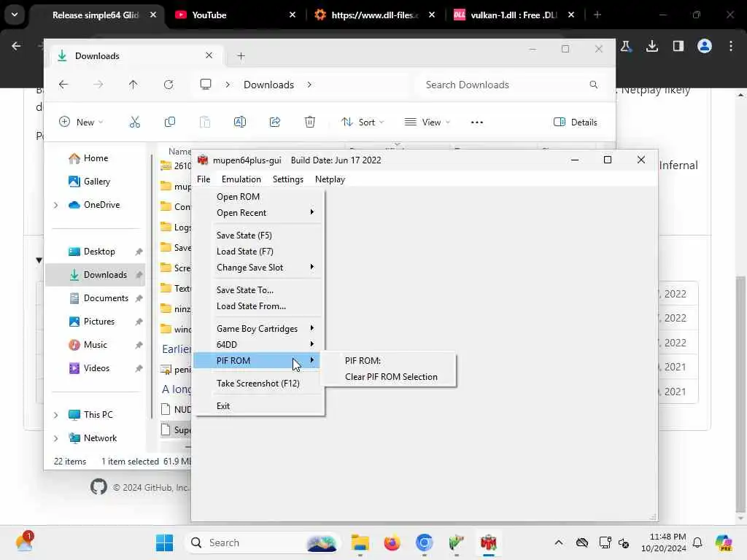The image size is (747, 560).
Task: Show hidden system tray icons
Action: [559, 542]
